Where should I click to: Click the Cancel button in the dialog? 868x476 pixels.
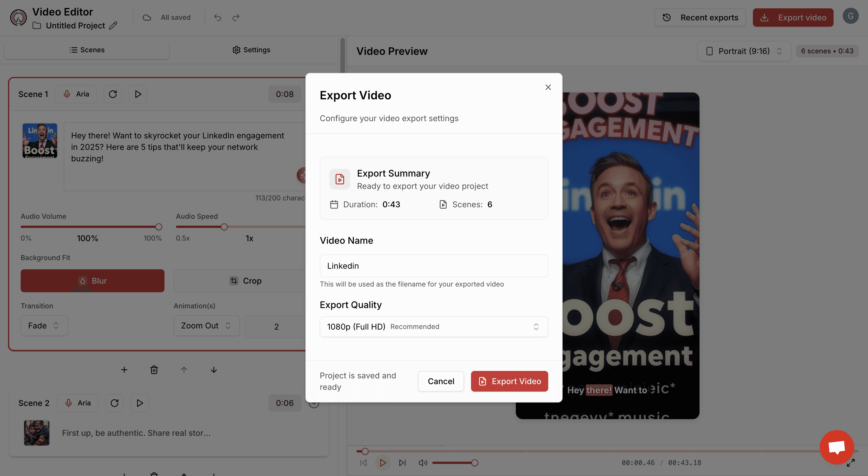point(441,381)
